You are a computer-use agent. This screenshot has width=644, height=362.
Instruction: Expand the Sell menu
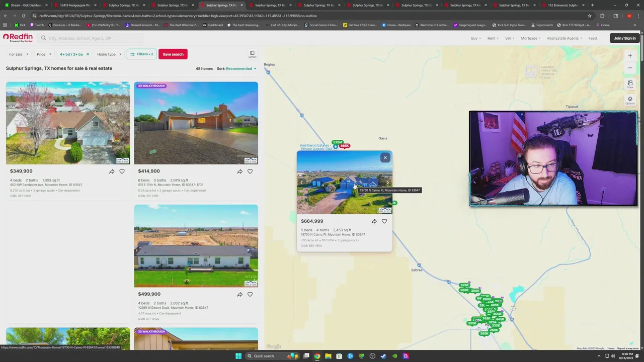(x=510, y=38)
